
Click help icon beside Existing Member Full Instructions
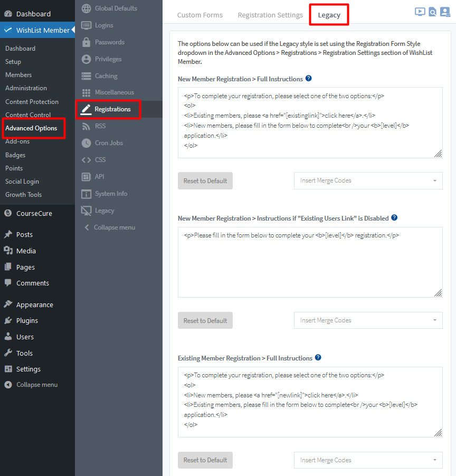tap(318, 358)
